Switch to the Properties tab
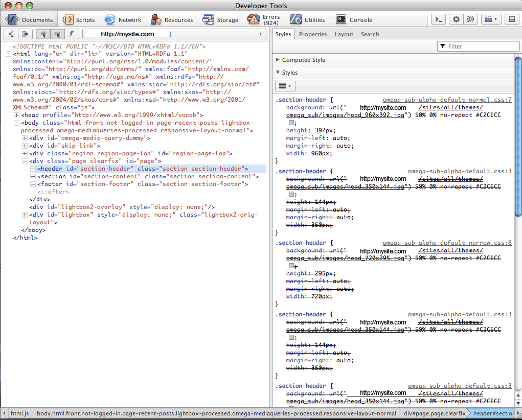 pos(312,34)
